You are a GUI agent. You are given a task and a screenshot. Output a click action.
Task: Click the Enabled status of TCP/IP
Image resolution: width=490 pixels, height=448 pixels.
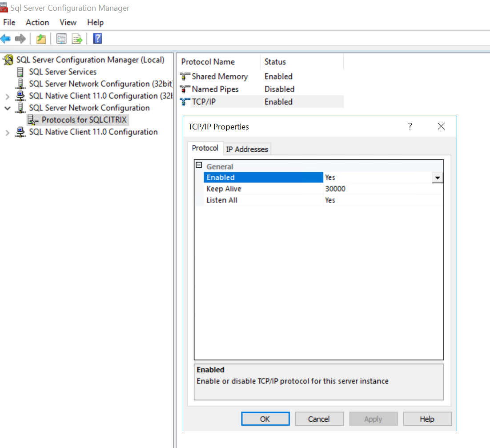278,101
